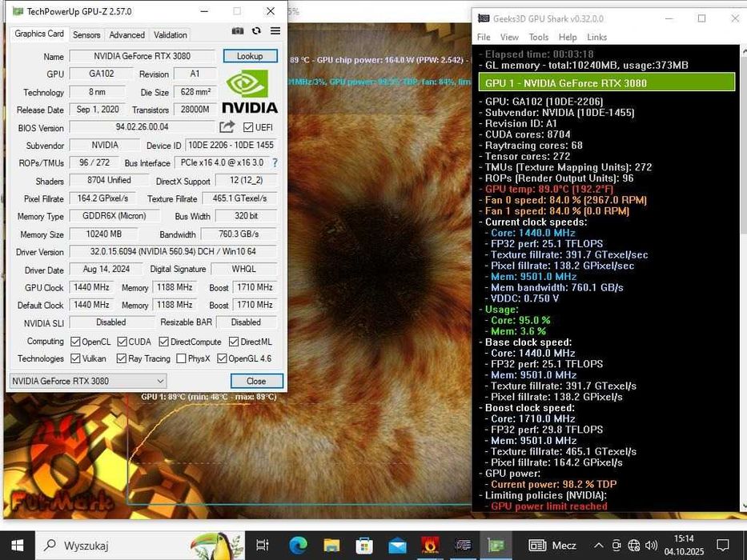
Task: Click the GPU Shark vertical scrollbar
Action: click(743, 278)
